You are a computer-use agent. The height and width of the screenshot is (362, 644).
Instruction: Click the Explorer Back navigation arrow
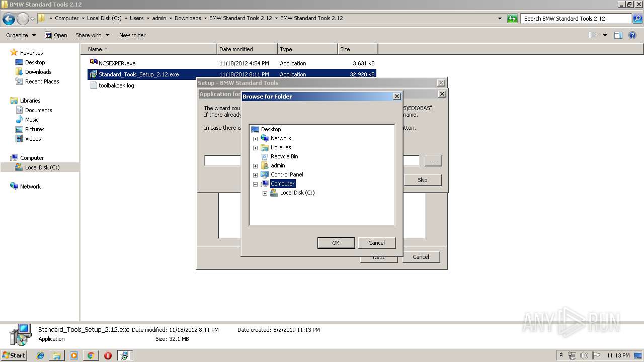[9, 19]
